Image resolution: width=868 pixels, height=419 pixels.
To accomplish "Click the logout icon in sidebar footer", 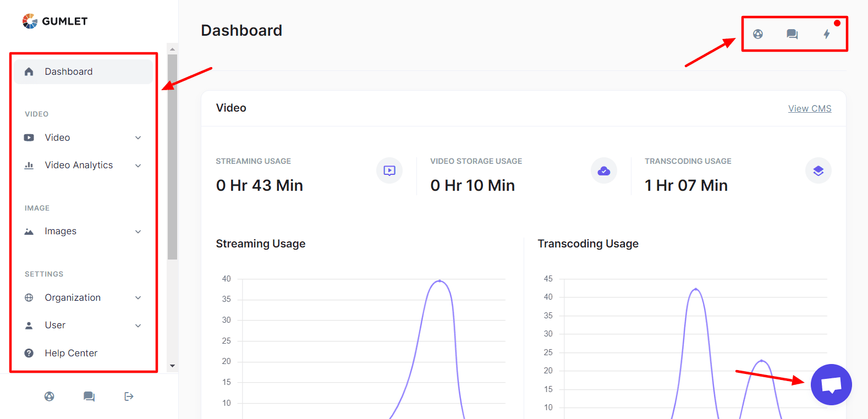I will tap(129, 396).
